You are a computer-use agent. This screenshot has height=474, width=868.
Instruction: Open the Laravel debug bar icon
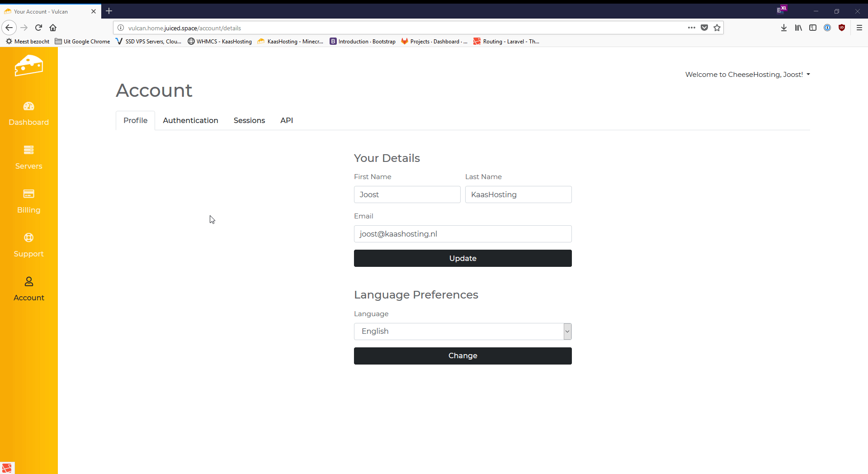[7, 468]
